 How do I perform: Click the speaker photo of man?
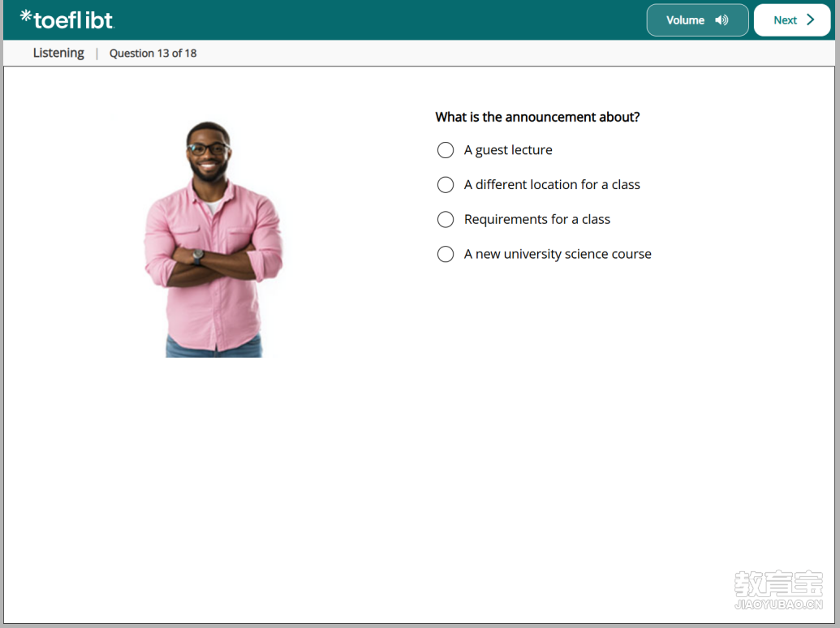point(213,239)
